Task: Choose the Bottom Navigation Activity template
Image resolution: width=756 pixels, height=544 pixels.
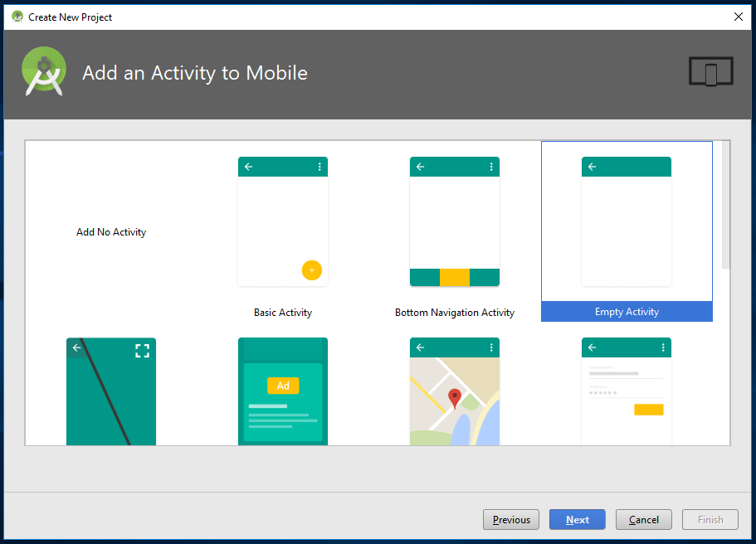Action: click(455, 222)
